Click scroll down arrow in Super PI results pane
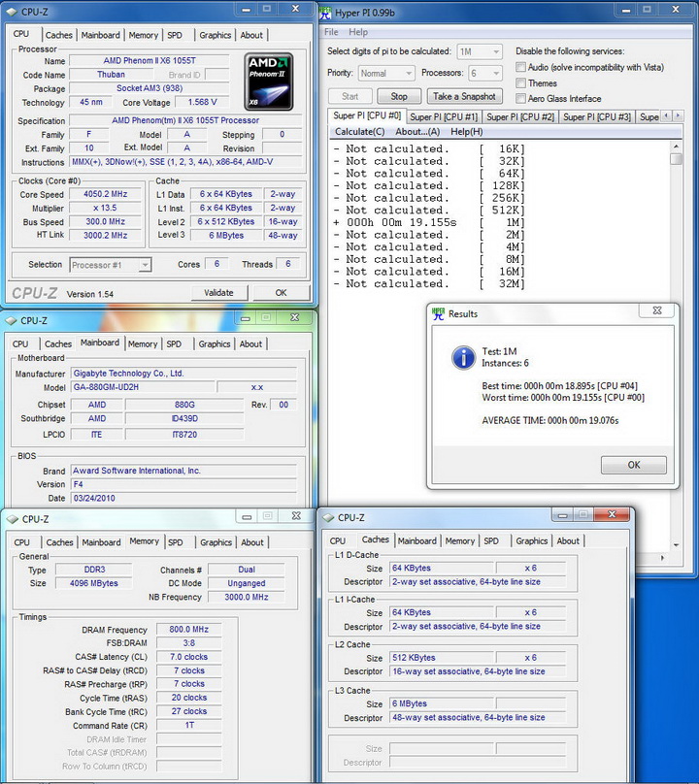The width and height of the screenshot is (699, 784). click(676, 545)
